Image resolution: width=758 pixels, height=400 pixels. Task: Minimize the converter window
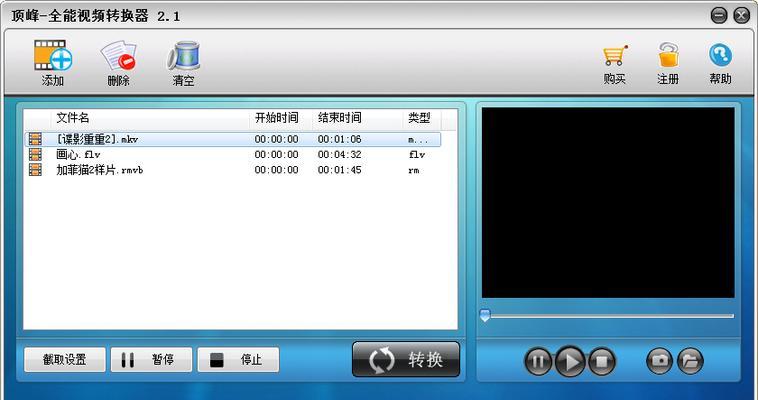[x=719, y=15]
